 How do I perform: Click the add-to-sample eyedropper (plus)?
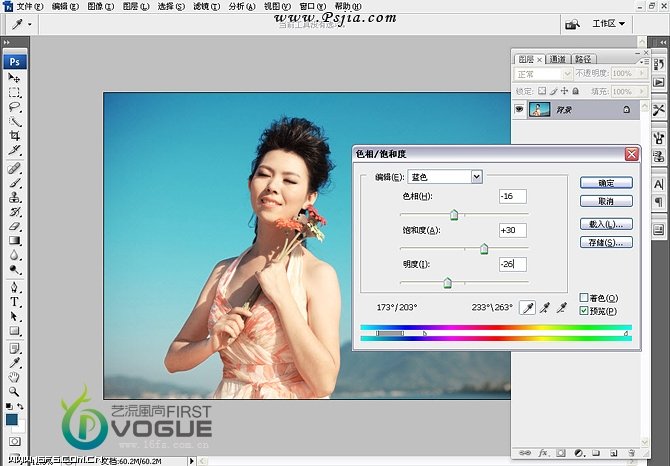(546, 308)
